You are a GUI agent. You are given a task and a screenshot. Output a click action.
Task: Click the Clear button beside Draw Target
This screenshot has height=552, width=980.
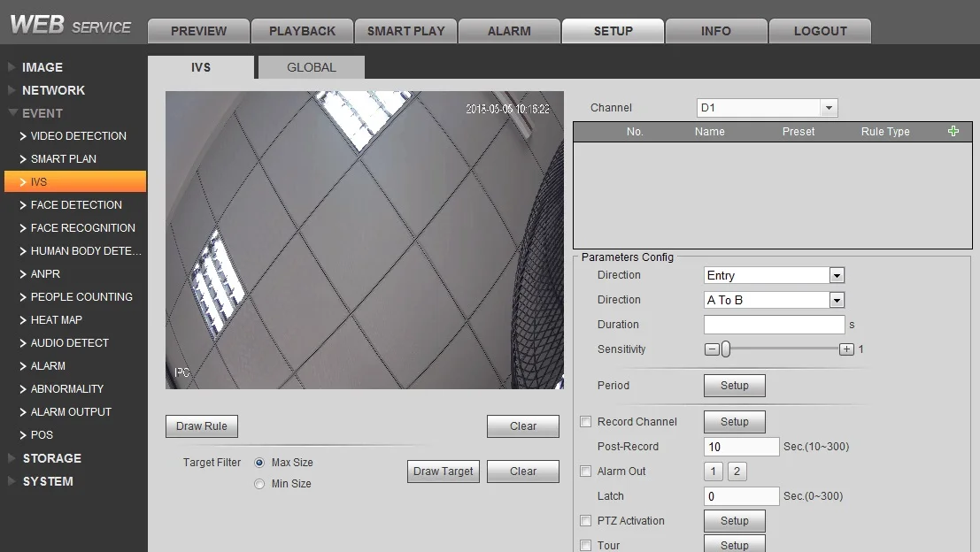click(x=523, y=471)
